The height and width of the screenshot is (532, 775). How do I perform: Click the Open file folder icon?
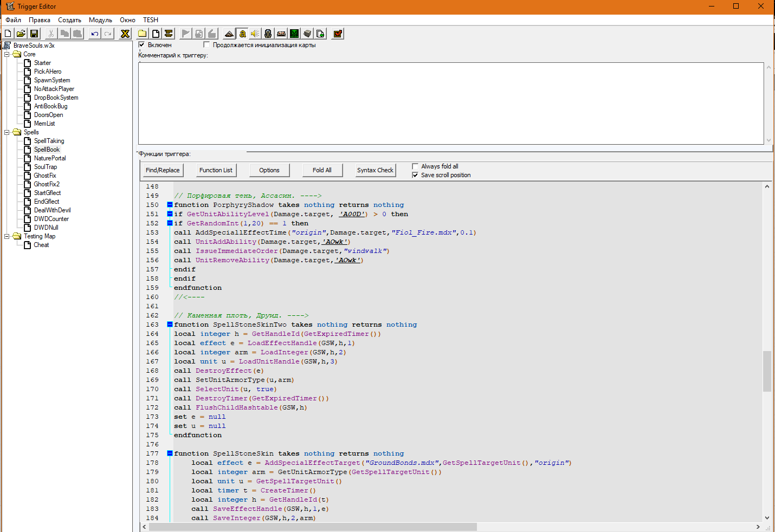coord(21,34)
